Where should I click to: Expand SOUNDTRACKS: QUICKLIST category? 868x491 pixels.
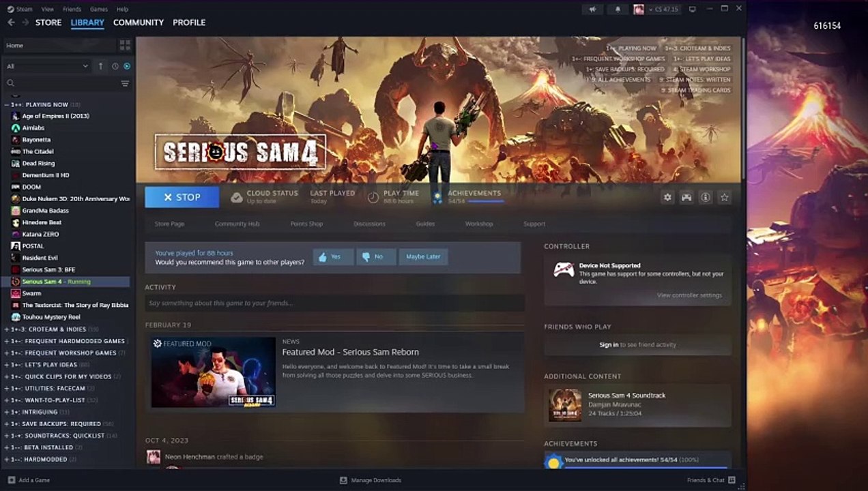point(7,436)
